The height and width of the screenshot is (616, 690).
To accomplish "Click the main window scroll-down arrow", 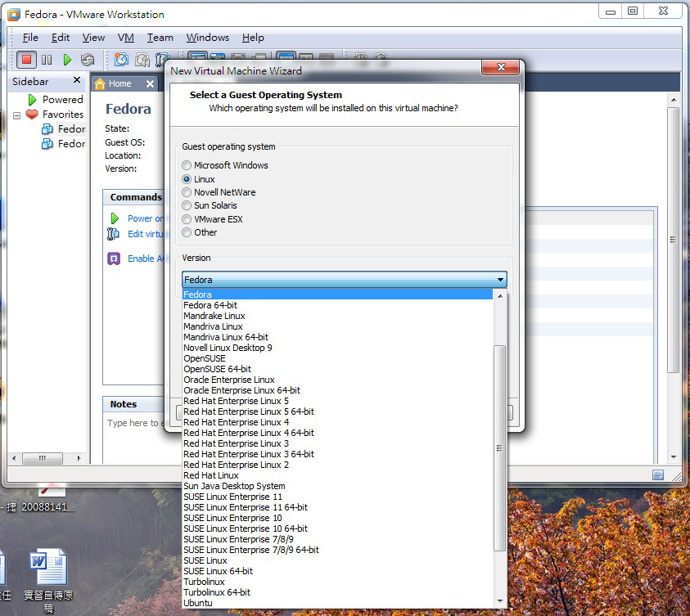I will (674, 457).
